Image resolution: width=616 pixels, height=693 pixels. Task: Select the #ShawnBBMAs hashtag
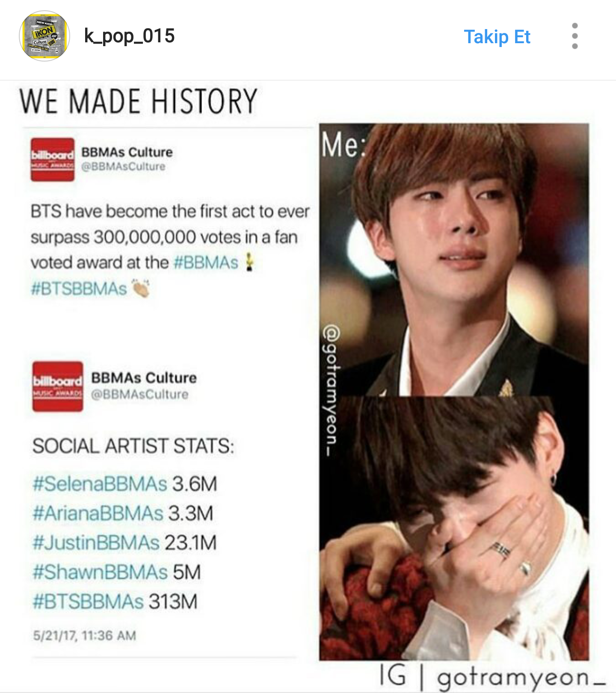101,572
